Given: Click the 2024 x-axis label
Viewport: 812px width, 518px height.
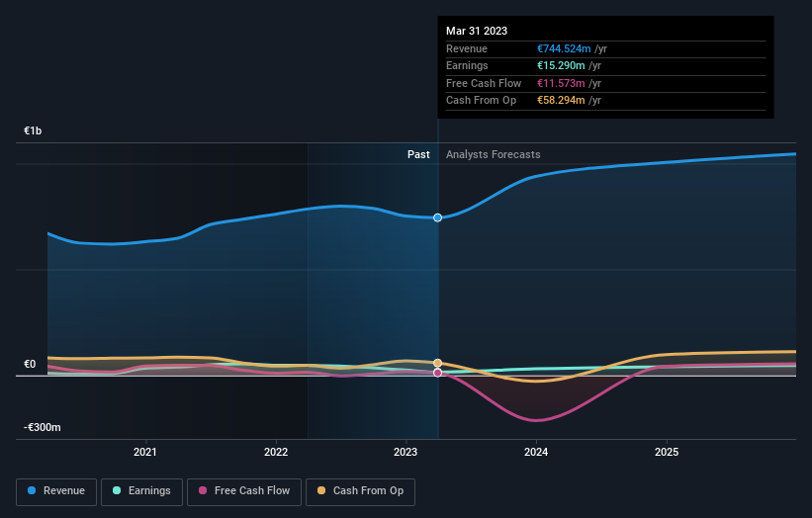Looking at the screenshot, I should [536, 453].
